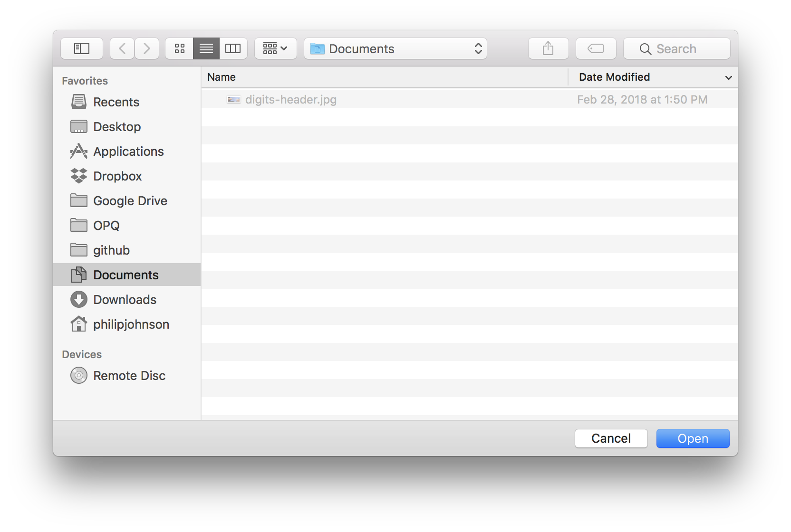Click the Share toolbar button
Image resolution: width=791 pixels, height=532 pixels.
coord(548,48)
